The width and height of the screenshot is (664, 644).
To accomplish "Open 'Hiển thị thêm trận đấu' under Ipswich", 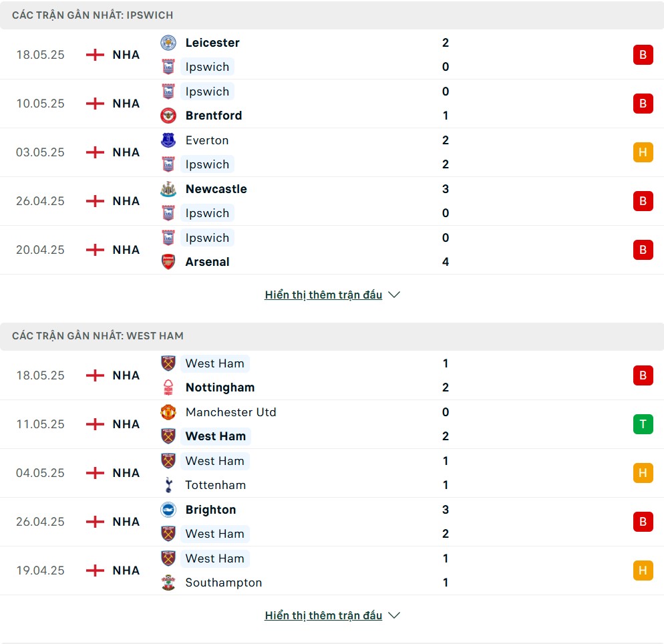I will [323, 295].
